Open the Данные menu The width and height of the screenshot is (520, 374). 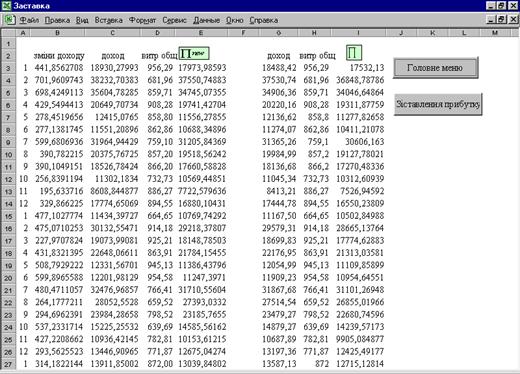[x=206, y=20]
